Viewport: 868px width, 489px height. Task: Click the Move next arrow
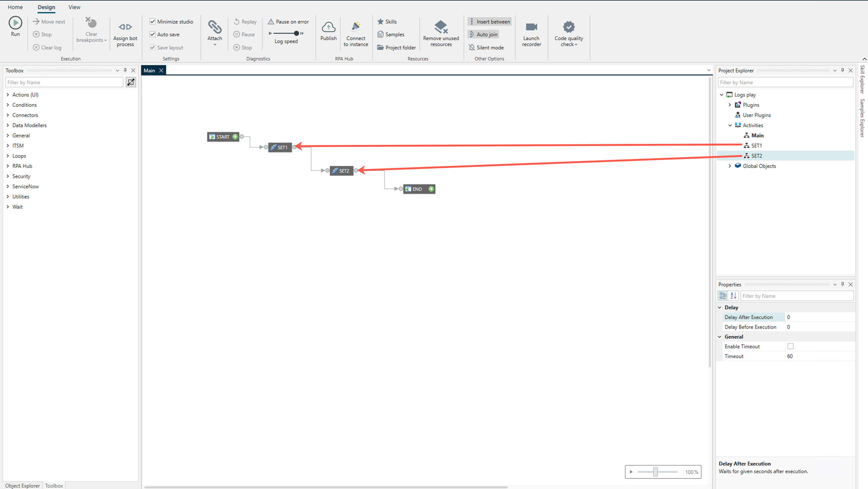(36, 22)
